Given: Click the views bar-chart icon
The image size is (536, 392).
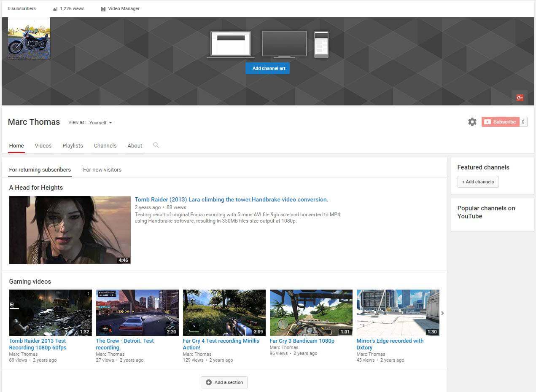Looking at the screenshot, I should pos(55,9).
